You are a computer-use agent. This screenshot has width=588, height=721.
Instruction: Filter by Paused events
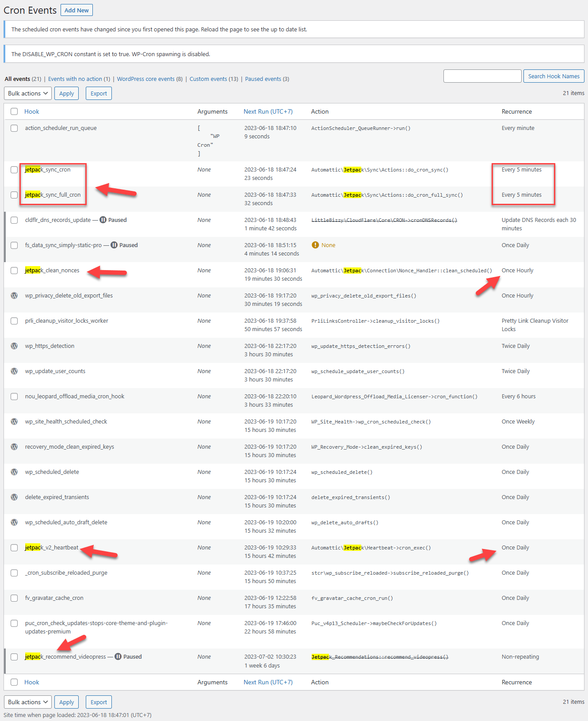click(x=263, y=79)
